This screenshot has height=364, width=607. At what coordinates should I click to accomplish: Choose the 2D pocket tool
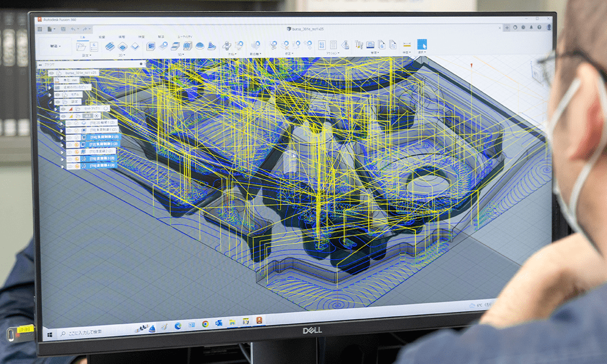pyautogui.click(x=123, y=47)
